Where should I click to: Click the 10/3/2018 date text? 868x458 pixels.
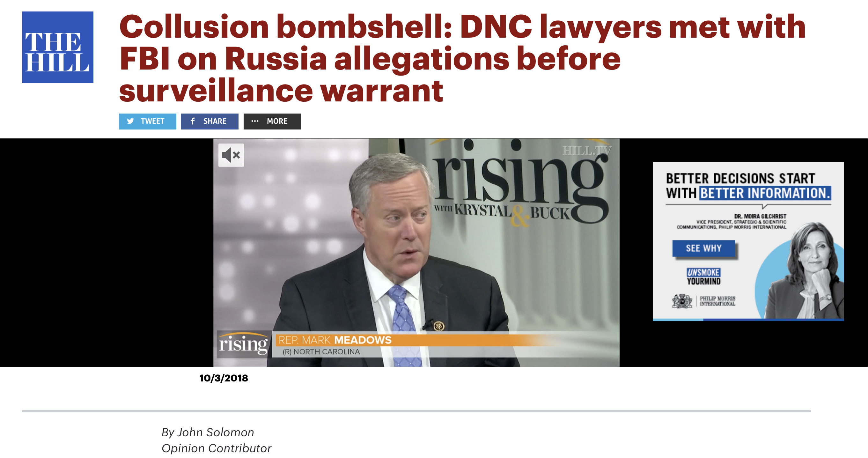pos(224,378)
